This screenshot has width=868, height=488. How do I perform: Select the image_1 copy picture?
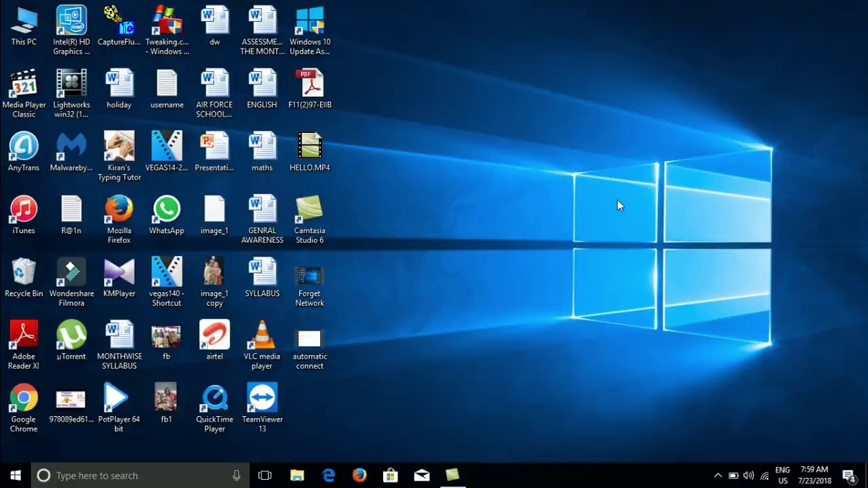tap(214, 283)
